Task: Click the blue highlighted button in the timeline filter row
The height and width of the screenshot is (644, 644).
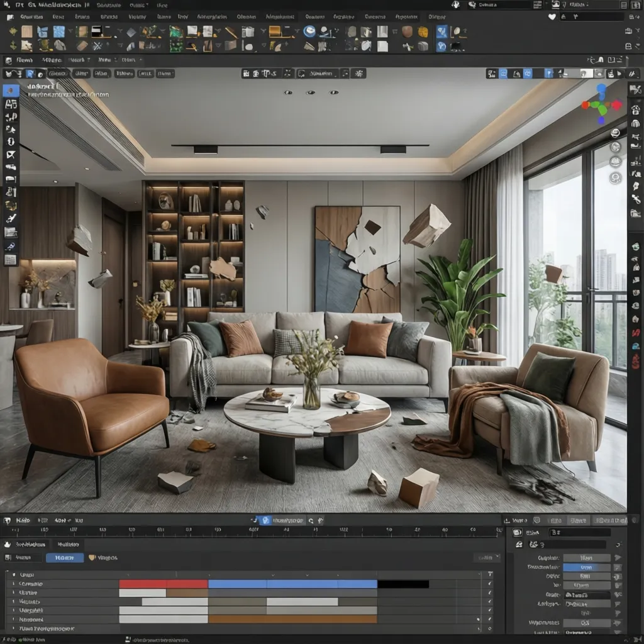Action: tap(65, 558)
